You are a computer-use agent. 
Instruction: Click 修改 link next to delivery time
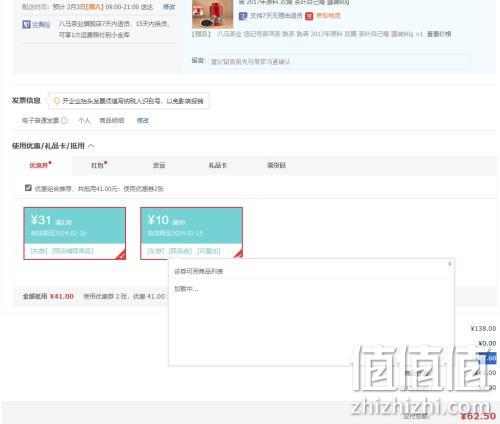pos(169,7)
